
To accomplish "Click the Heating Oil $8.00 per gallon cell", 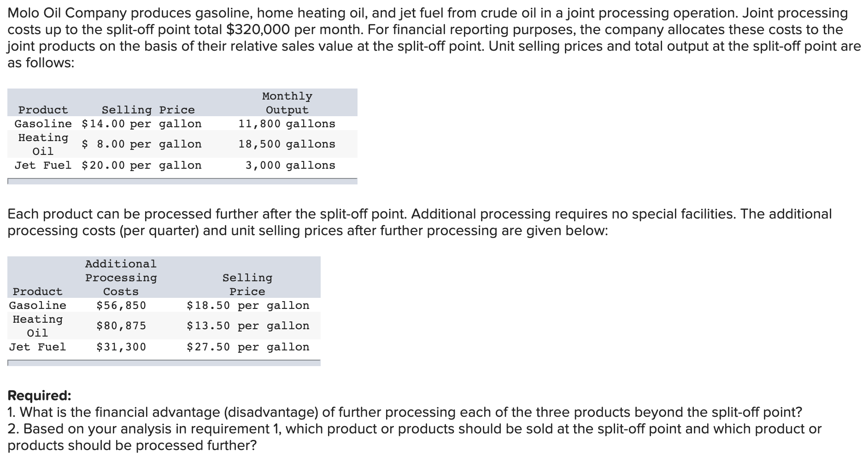I will coord(141,144).
